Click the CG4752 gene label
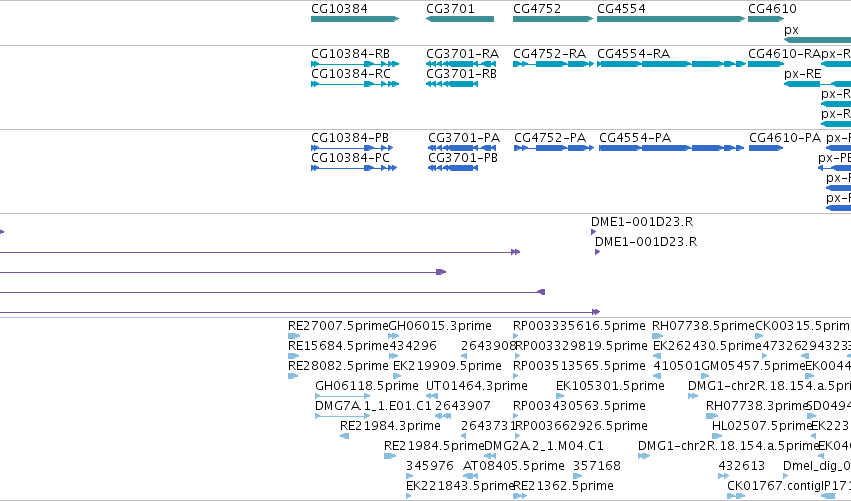Viewport: 851px width, 501px height. 537,9
